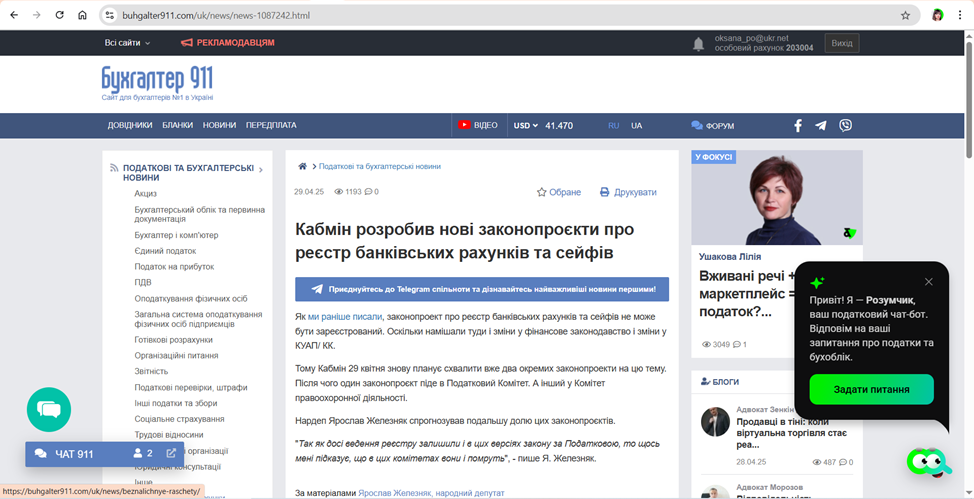Click the YouTube ВІДЕО link
974x499 pixels.
click(x=477, y=126)
